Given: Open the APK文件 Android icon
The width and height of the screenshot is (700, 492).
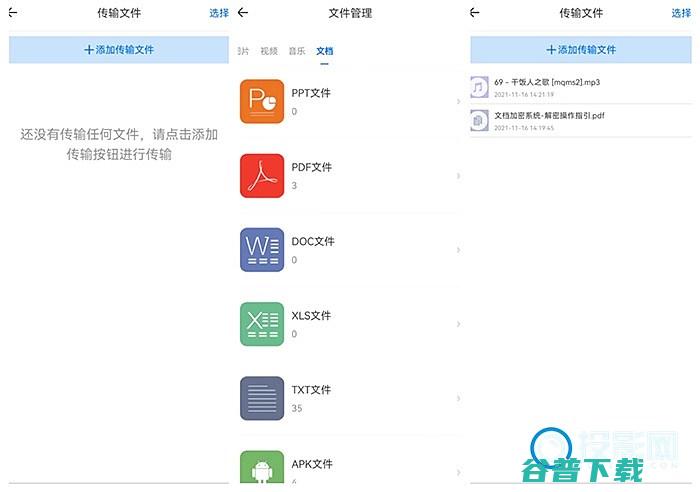Looking at the screenshot, I should tap(262, 467).
